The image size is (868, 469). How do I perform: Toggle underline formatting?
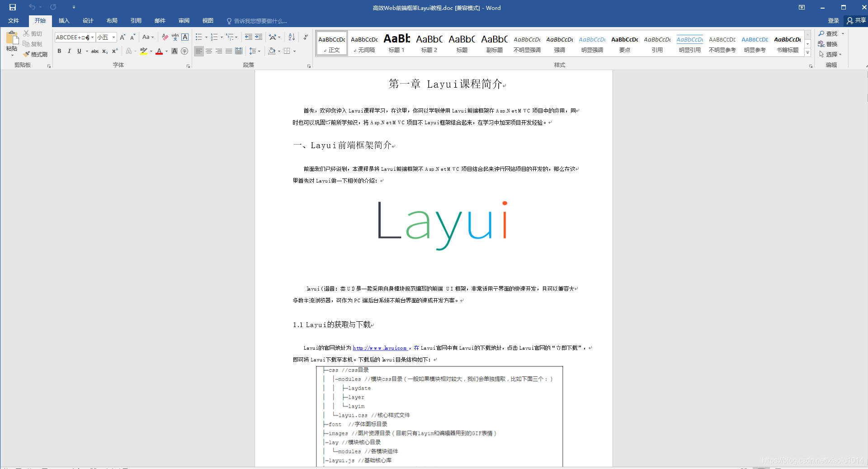[x=79, y=51]
